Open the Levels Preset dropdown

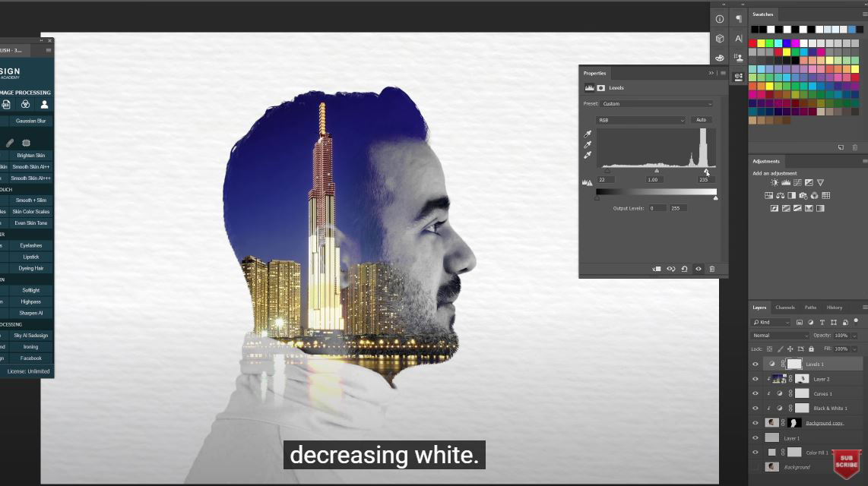tap(657, 104)
